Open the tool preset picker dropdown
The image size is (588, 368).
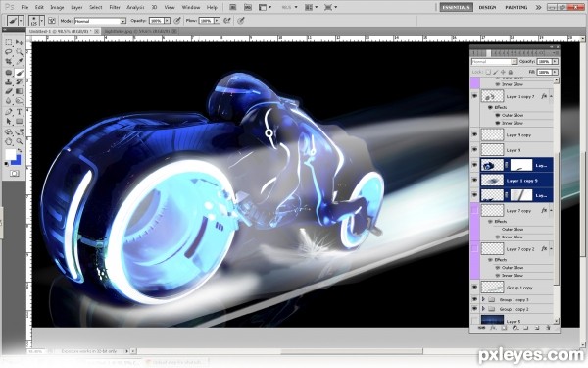(x=21, y=21)
